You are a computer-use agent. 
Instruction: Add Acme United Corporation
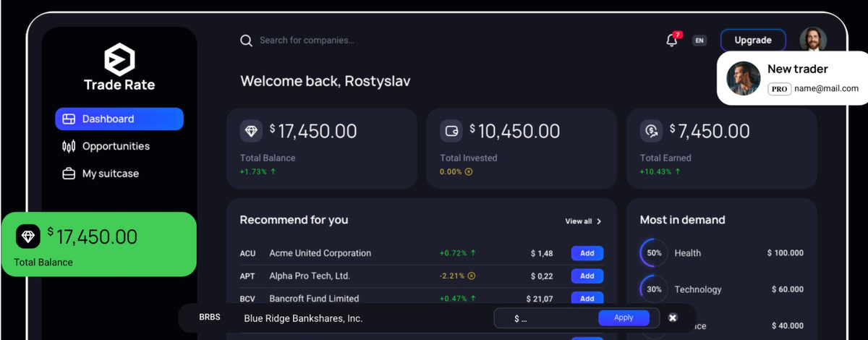[x=587, y=253]
